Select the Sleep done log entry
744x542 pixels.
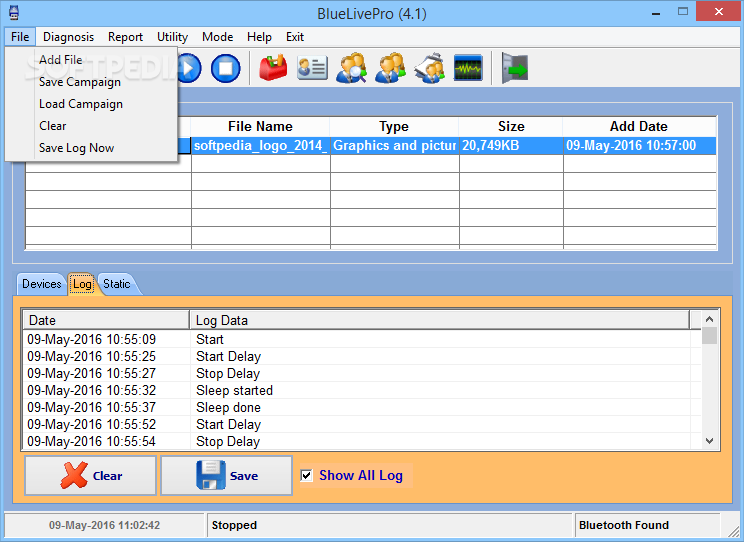pyautogui.click(x=362, y=408)
